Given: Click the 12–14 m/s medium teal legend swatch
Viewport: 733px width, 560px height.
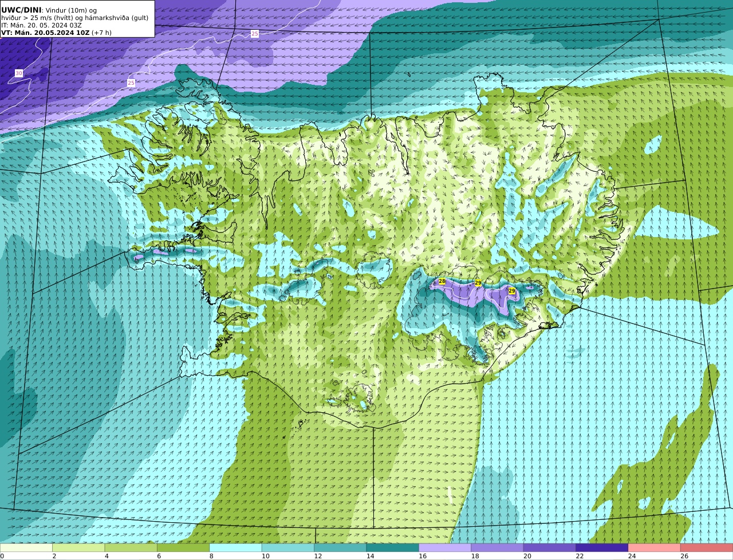Looking at the screenshot, I should pyautogui.click(x=340, y=548).
